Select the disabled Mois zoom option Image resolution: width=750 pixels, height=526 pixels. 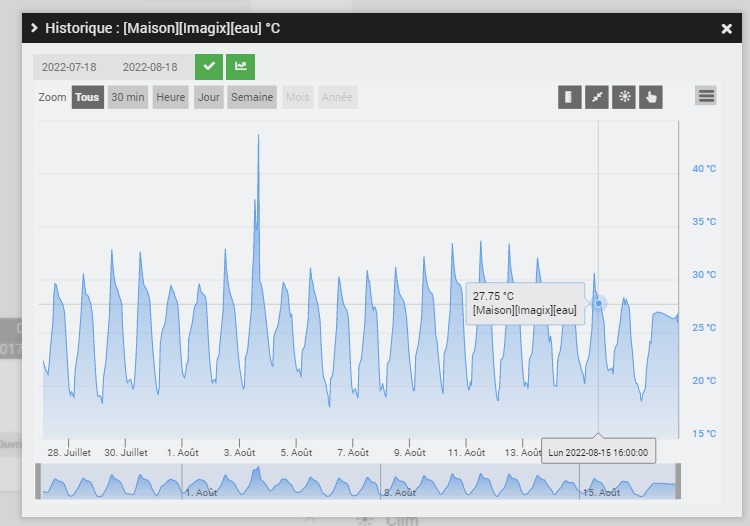click(x=298, y=97)
